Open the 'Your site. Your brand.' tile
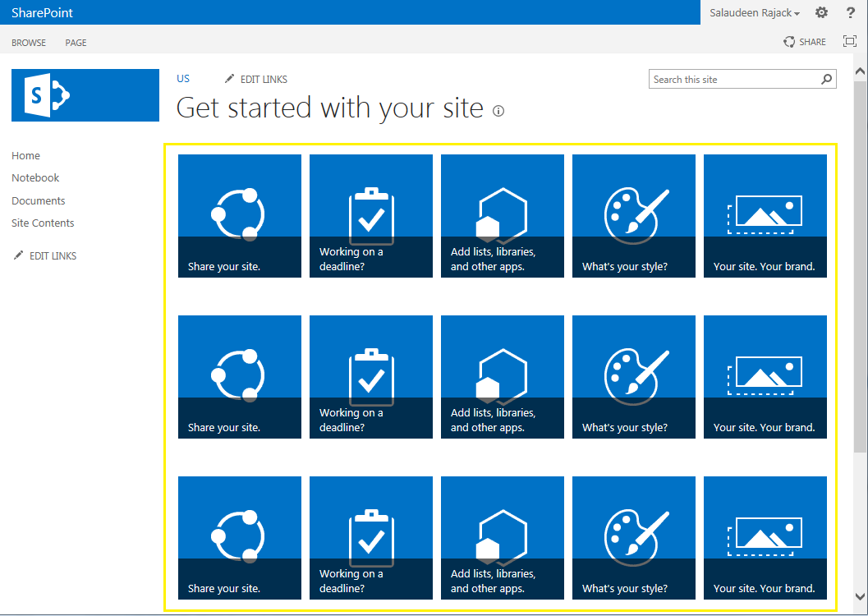The height and width of the screenshot is (616, 868). [x=765, y=215]
